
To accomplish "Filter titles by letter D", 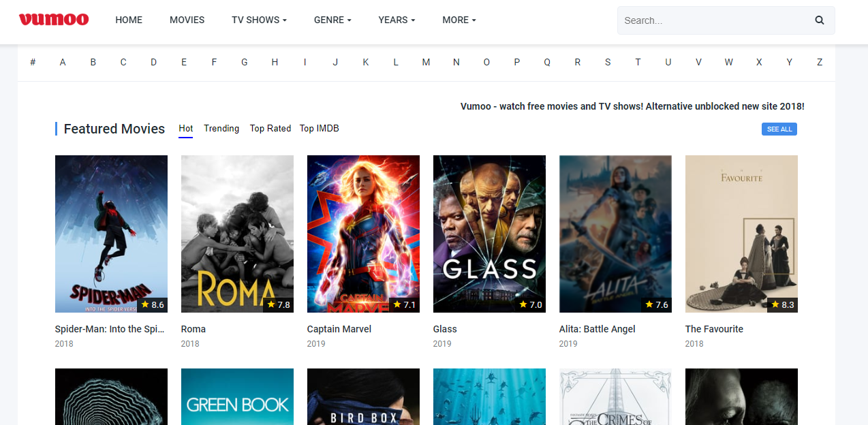I will [154, 62].
